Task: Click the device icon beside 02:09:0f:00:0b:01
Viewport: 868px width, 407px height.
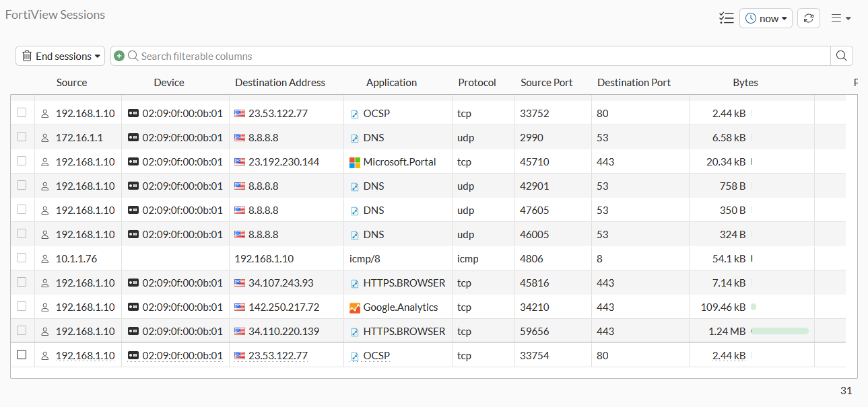Action: tap(133, 113)
